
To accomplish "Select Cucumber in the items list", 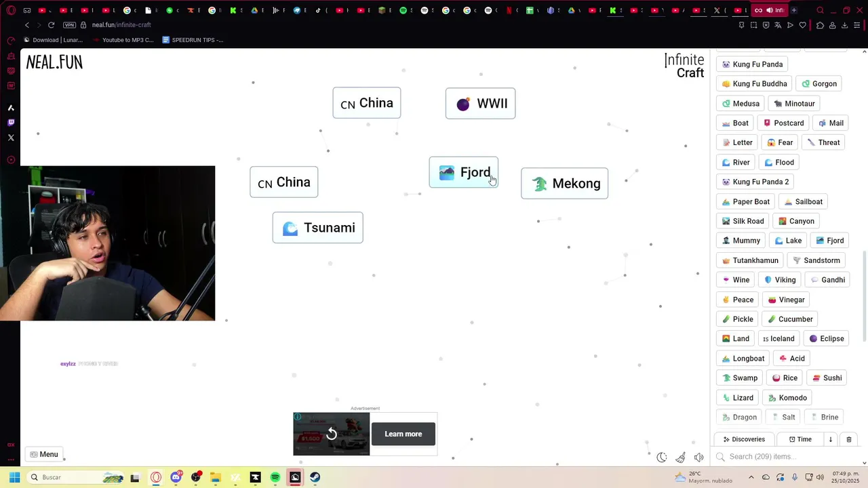I will pyautogui.click(x=790, y=319).
